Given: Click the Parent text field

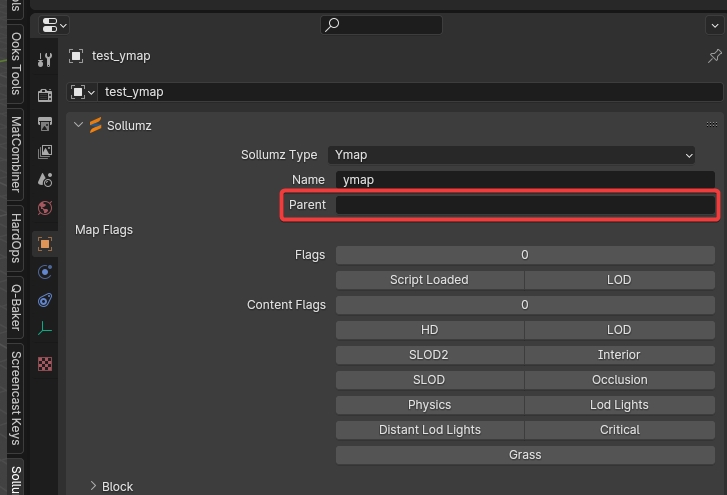Looking at the screenshot, I should (x=524, y=205).
